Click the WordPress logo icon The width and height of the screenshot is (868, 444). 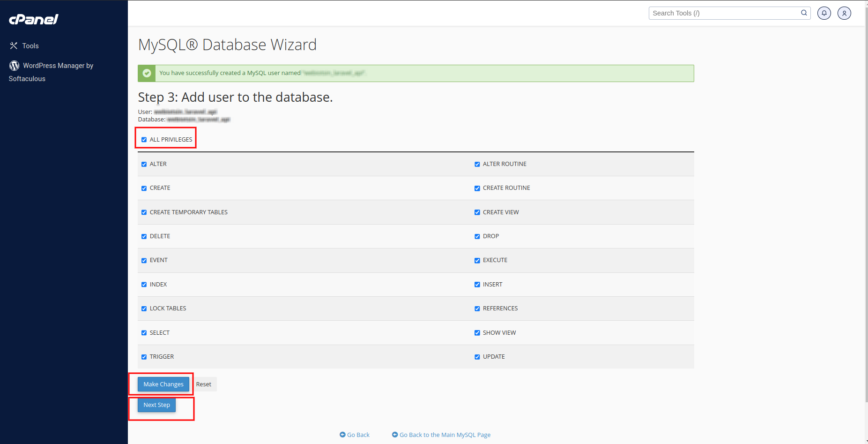(15, 66)
